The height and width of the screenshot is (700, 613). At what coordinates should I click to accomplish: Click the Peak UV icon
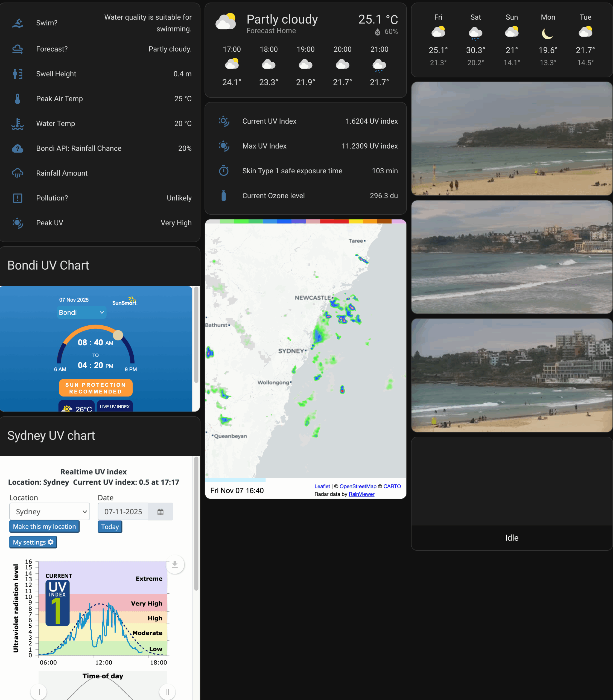[x=17, y=223]
